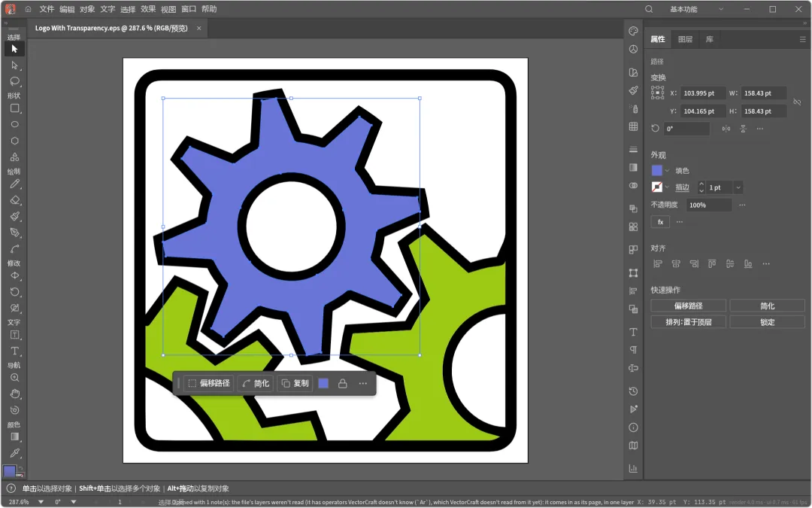The image size is (812, 508).
Task: Toggle the lock icon in floating toolbar
Action: tap(342, 384)
